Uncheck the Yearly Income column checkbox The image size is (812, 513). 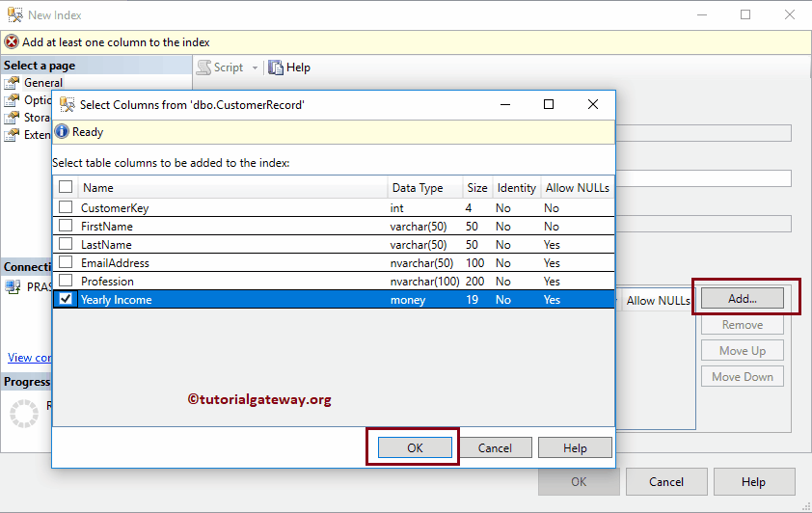pos(66,299)
